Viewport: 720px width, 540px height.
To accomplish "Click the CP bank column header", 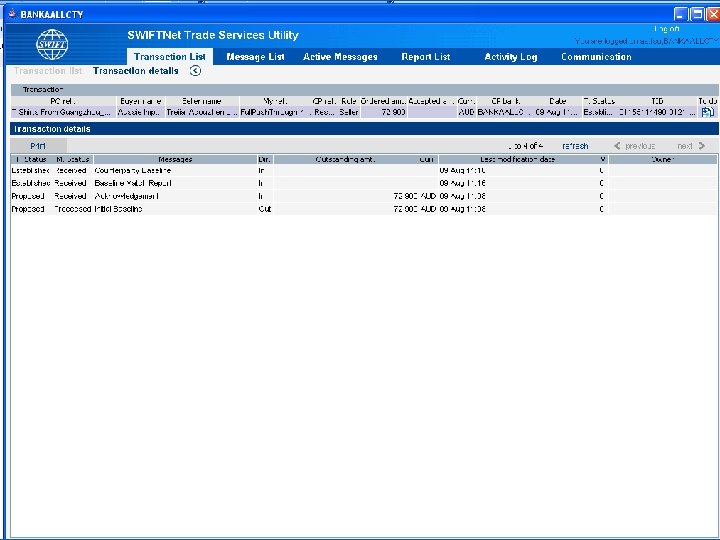I will pyautogui.click(x=506, y=101).
